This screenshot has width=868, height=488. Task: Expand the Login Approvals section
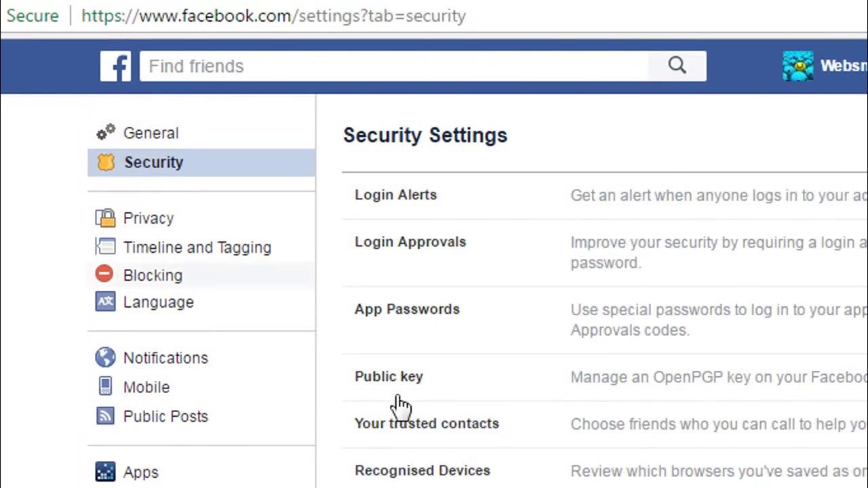tap(410, 242)
